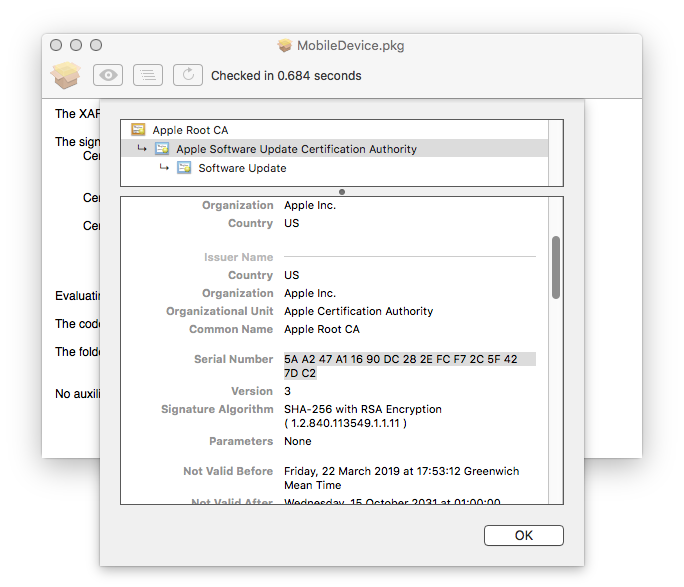Click the Common Name value Apple Root CA
Viewport: 684px width, 587px height.
click(322, 329)
